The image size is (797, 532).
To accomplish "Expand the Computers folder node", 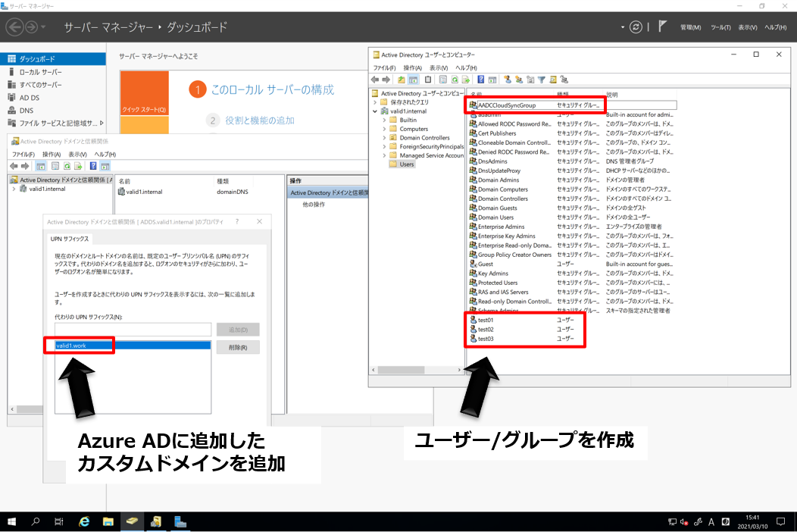I will (384, 129).
